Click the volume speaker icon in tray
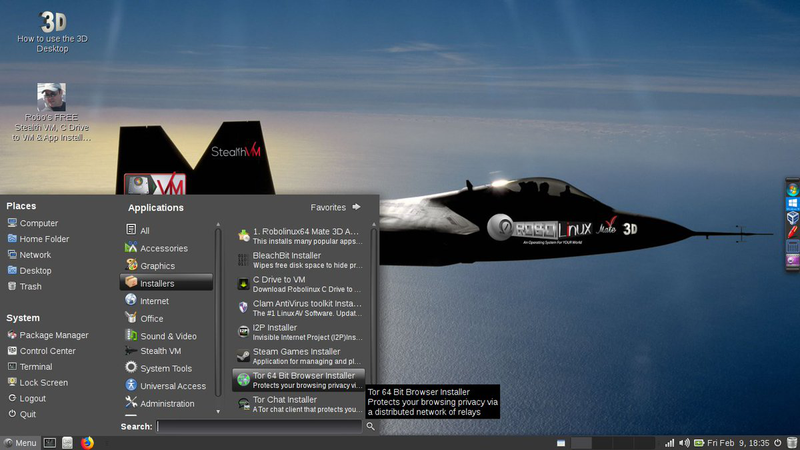800x450 pixels. pos(684,442)
